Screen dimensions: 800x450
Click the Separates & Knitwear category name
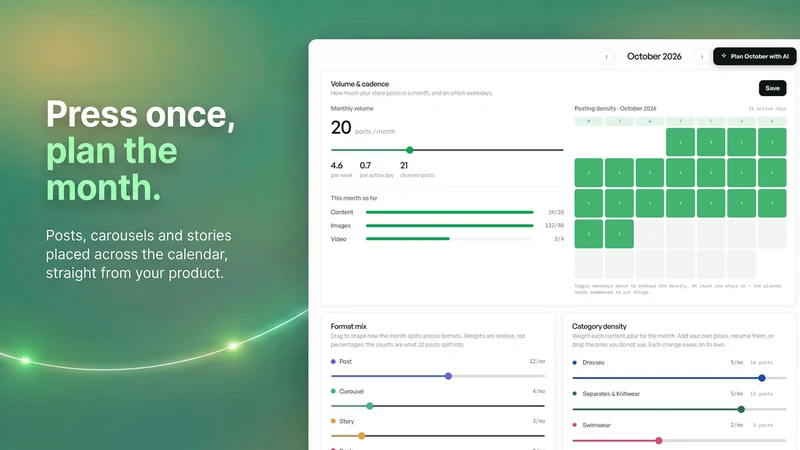click(611, 393)
